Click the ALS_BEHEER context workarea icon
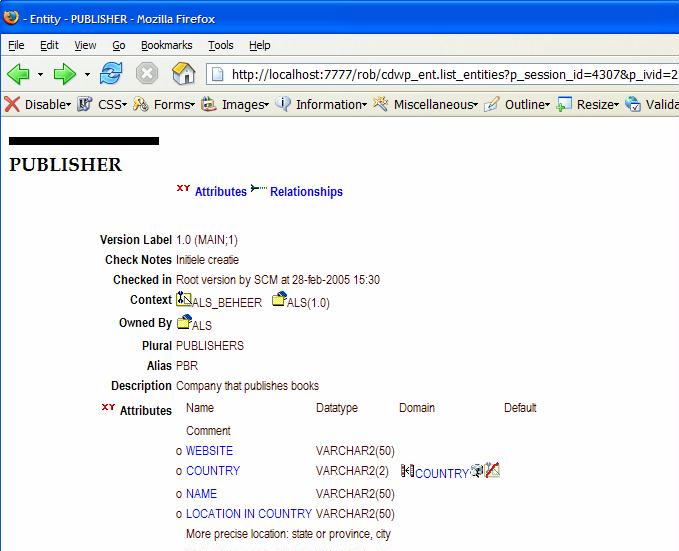 click(184, 299)
